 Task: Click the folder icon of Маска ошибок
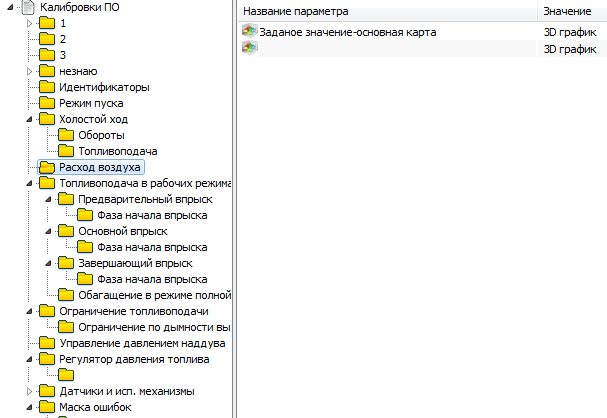pyautogui.click(x=47, y=407)
